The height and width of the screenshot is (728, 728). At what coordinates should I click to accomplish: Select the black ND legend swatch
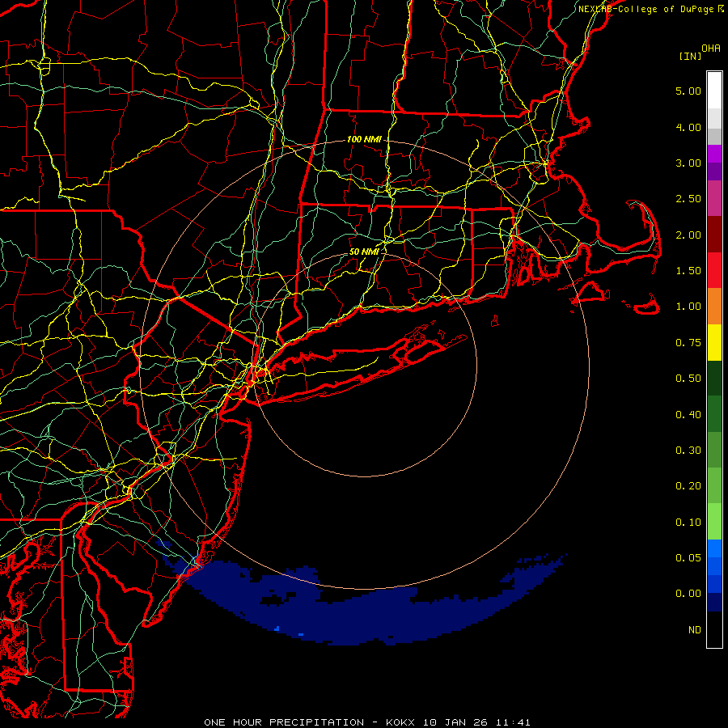pyautogui.click(x=714, y=629)
